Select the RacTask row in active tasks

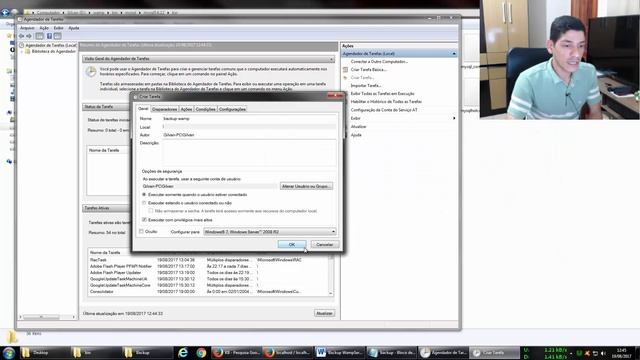point(208,260)
